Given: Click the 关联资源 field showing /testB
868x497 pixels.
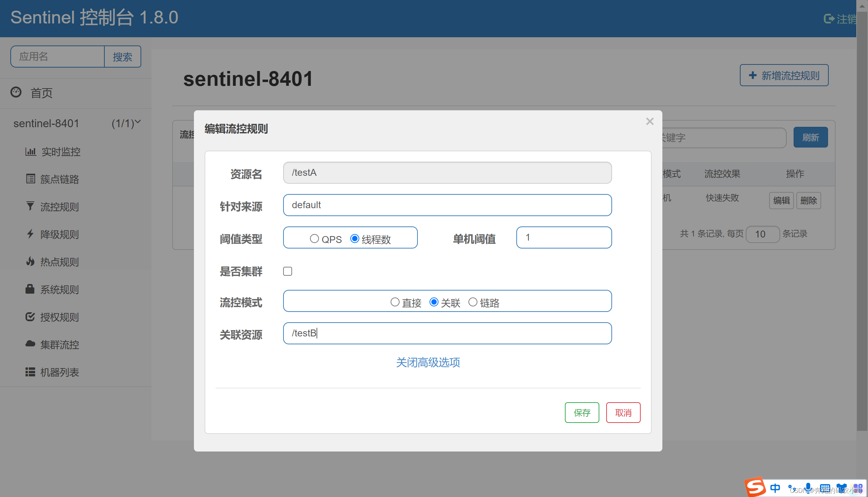Looking at the screenshot, I should click(447, 333).
